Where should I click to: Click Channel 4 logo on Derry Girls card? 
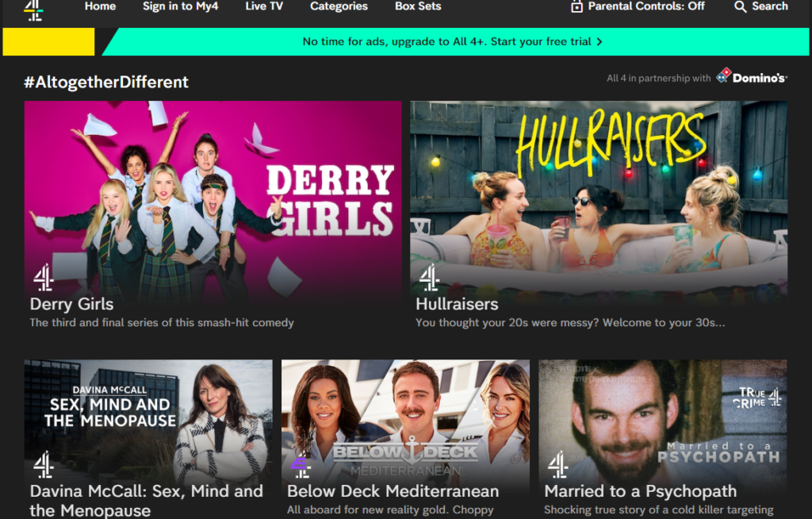point(44,278)
